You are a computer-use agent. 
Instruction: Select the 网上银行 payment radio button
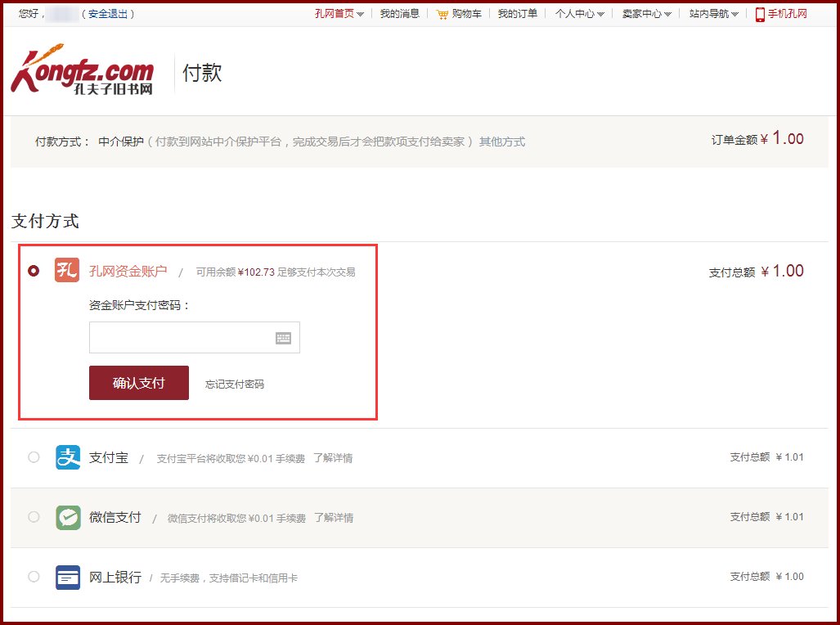point(34,577)
